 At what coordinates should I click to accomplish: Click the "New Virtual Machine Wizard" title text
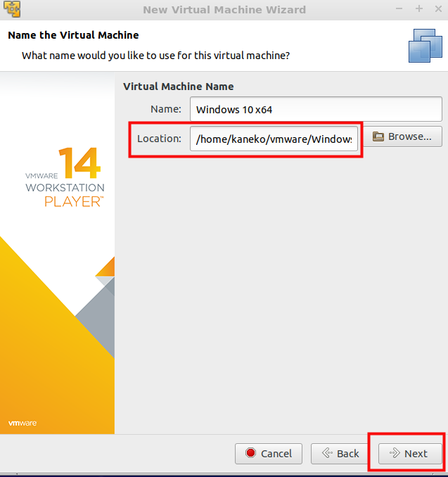point(224,10)
